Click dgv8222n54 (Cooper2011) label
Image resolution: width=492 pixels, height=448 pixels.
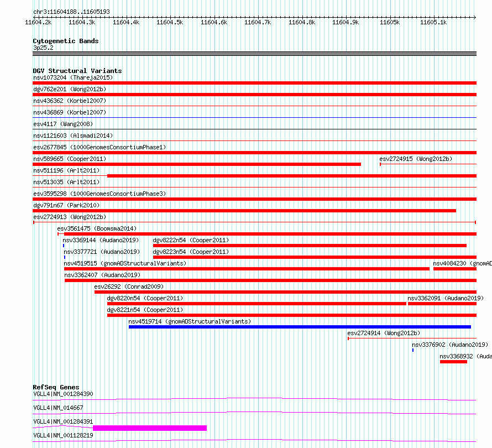pyautogui.click(x=191, y=240)
